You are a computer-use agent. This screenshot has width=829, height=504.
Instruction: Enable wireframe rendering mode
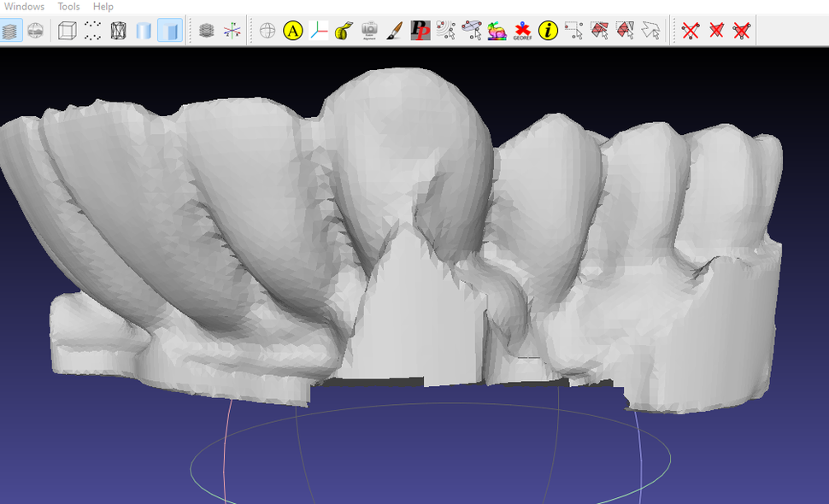(x=116, y=30)
